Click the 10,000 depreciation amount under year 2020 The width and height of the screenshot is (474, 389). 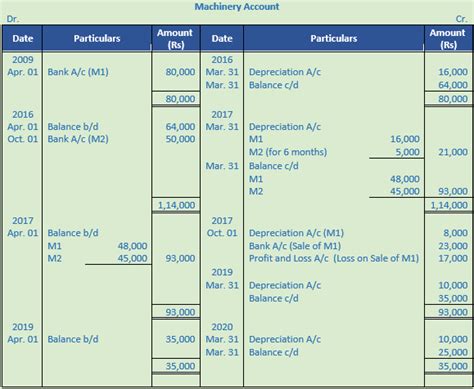pos(453,339)
